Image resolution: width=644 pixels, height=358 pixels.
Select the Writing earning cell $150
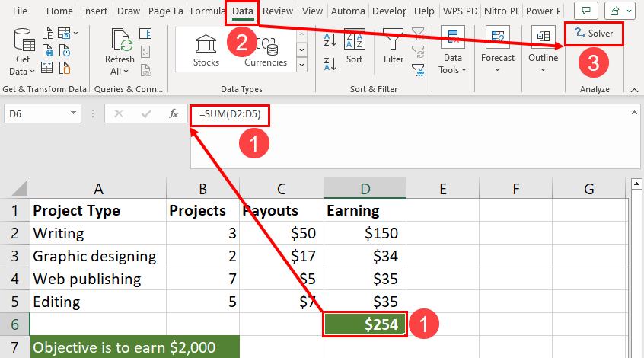click(365, 233)
